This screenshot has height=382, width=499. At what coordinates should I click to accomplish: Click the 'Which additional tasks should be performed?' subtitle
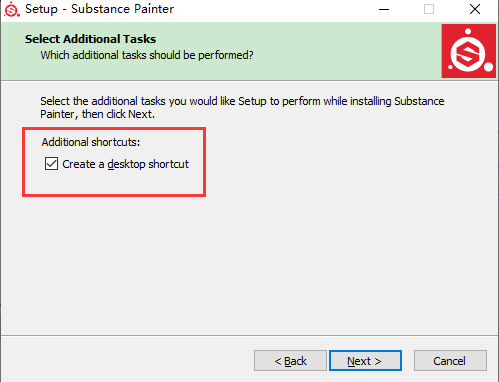(147, 55)
